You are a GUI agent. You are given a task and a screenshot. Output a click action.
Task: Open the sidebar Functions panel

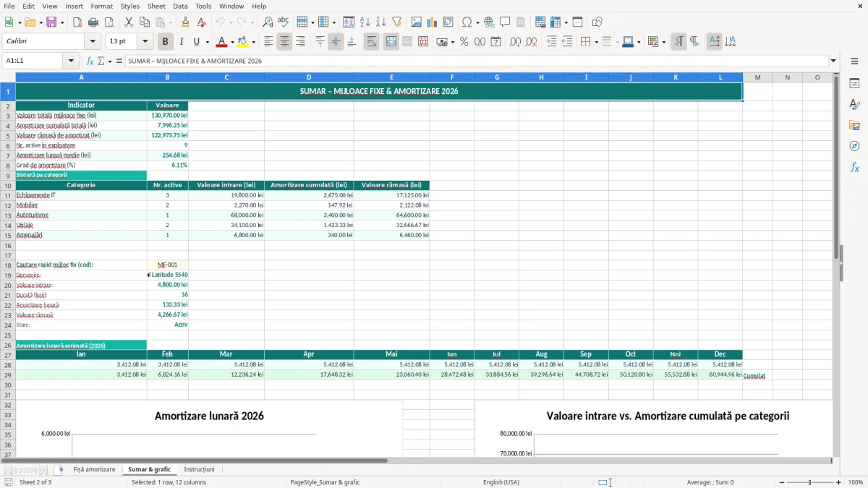[854, 167]
